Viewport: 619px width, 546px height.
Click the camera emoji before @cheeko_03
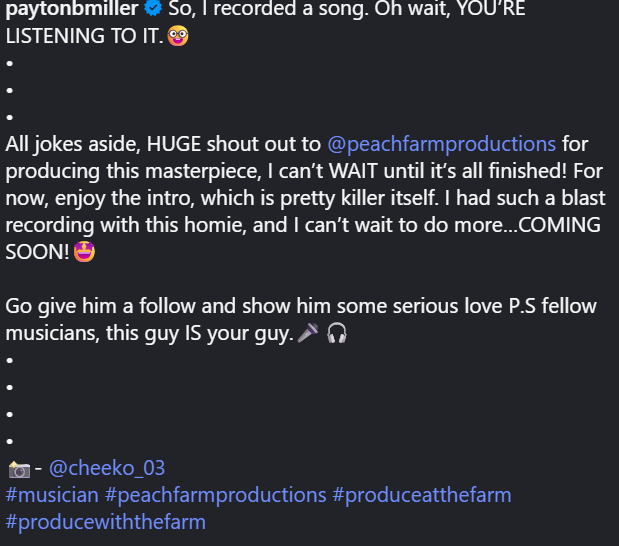[x=18, y=468]
